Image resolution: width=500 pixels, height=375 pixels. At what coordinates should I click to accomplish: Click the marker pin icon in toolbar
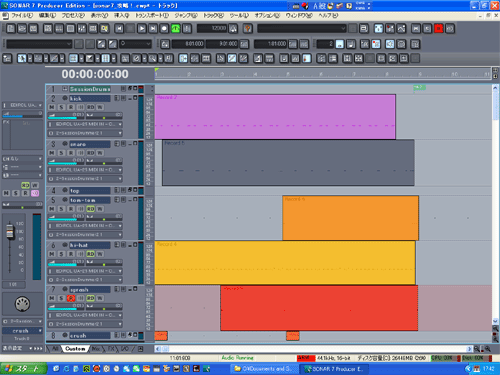point(248,29)
